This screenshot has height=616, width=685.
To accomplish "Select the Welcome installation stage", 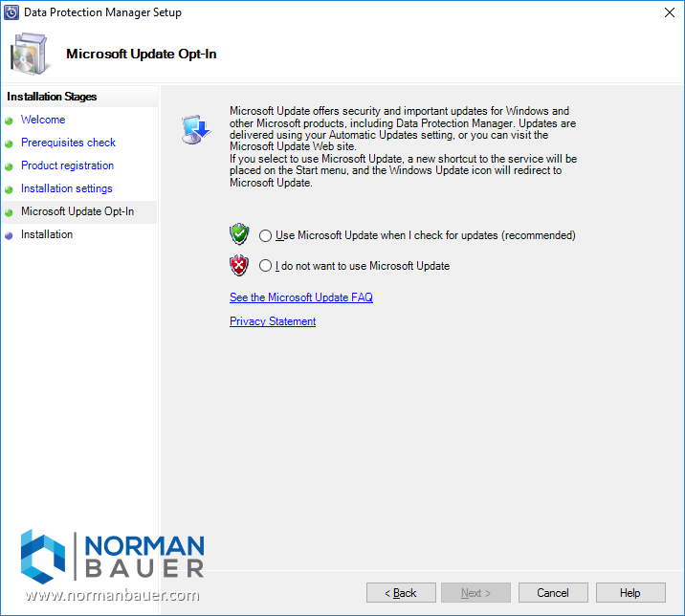I will click(x=43, y=120).
